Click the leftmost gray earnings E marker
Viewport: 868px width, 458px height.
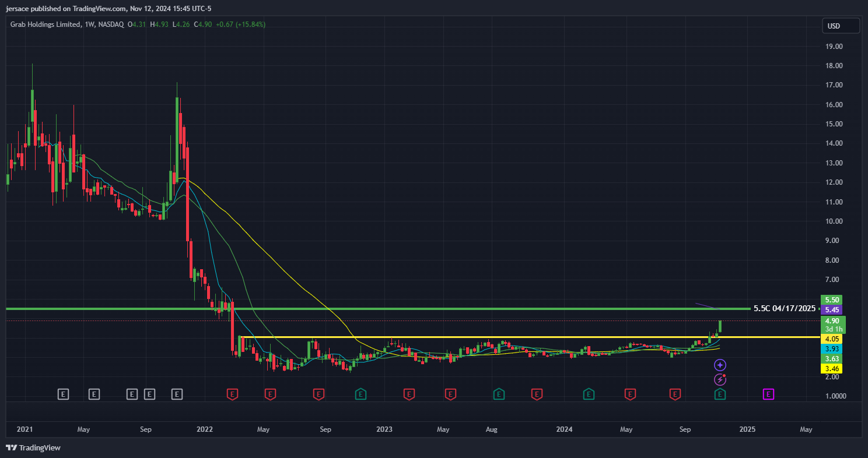tap(64, 394)
